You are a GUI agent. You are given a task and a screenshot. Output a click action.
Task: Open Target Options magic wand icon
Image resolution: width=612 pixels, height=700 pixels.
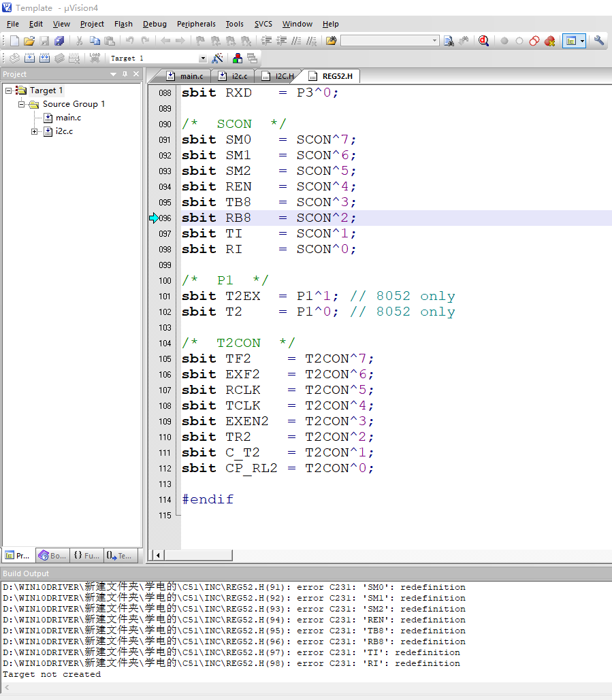218,58
